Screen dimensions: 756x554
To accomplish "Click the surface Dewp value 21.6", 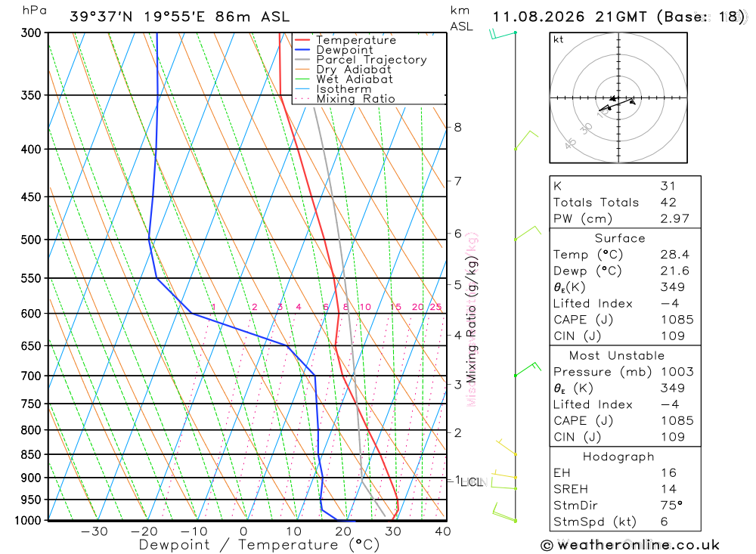I will tap(674, 271).
